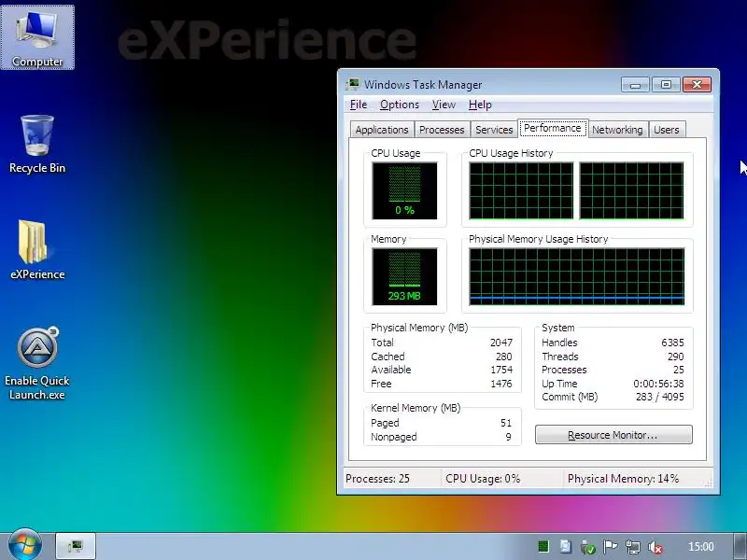The image size is (747, 560).
Task: Open the Action Center flag icon
Action: (x=610, y=547)
